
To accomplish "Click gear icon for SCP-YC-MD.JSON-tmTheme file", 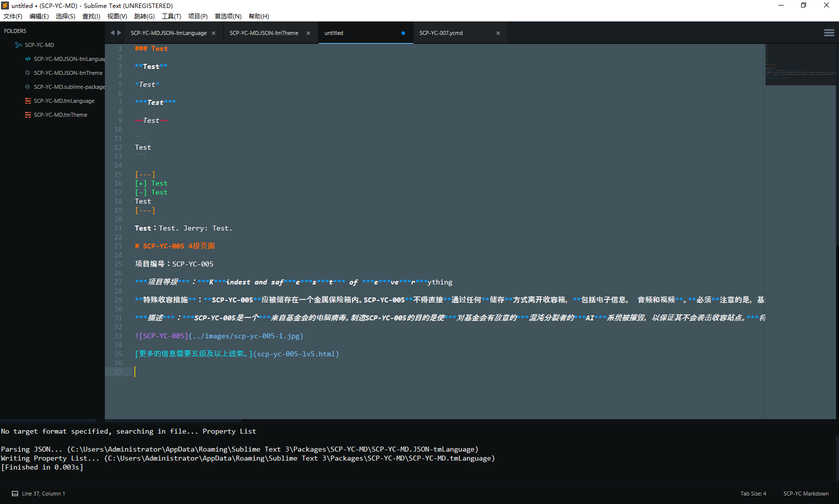I will point(28,73).
